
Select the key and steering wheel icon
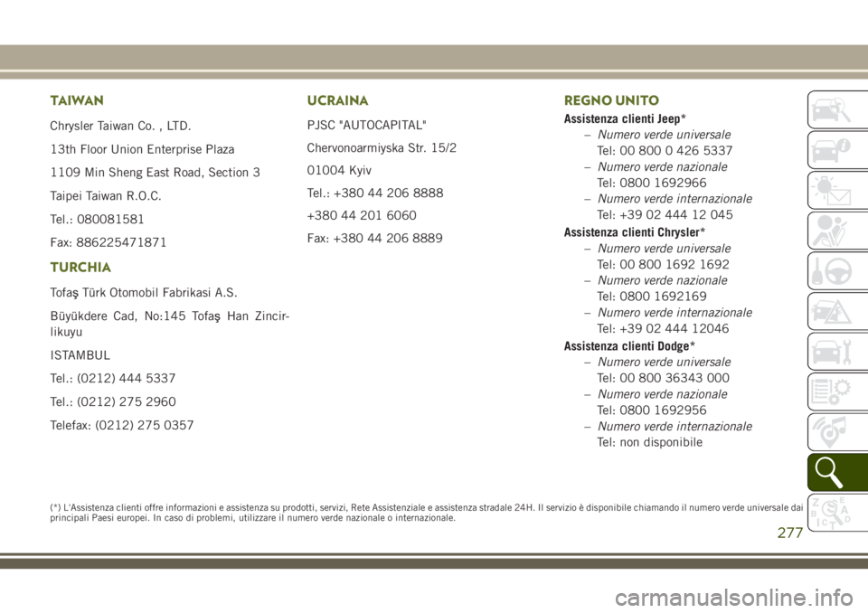click(x=837, y=271)
